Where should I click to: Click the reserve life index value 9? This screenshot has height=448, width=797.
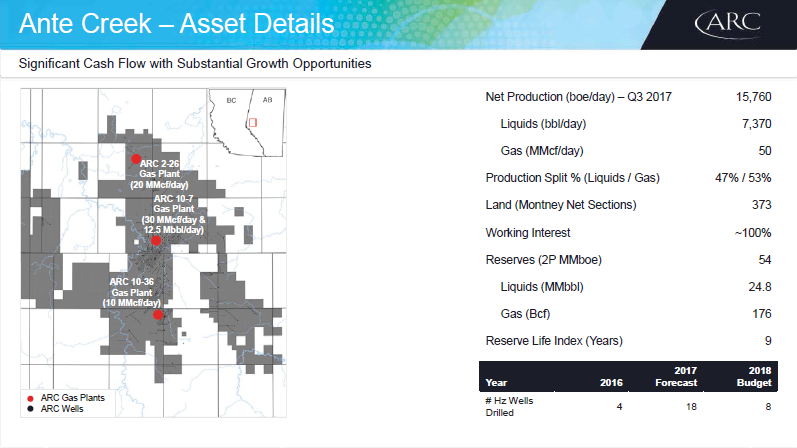[x=768, y=341]
